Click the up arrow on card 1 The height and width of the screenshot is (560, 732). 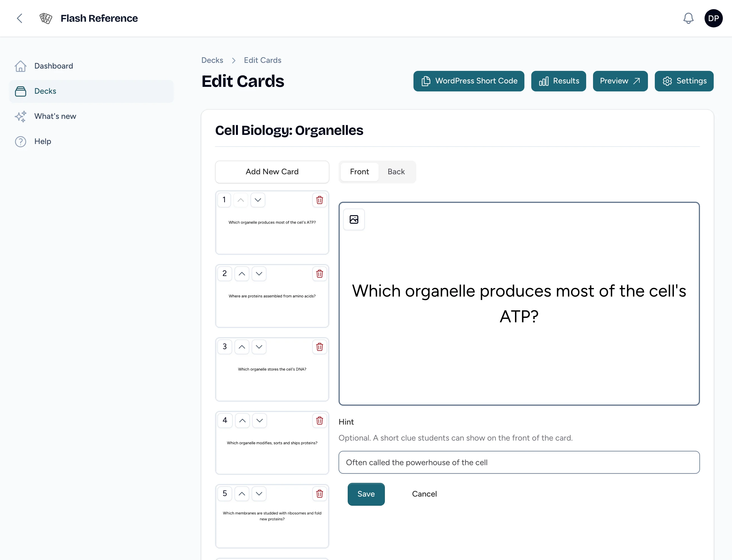pos(240,200)
